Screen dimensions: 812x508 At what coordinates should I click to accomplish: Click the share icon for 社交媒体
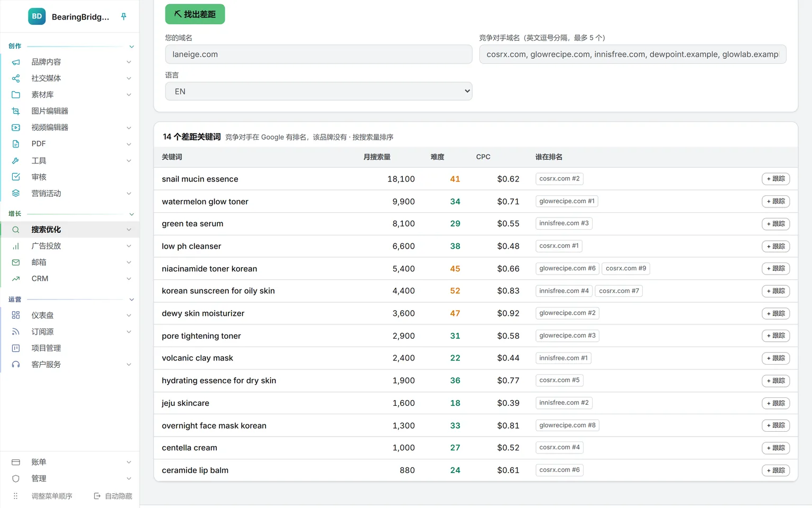pos(16,78)
